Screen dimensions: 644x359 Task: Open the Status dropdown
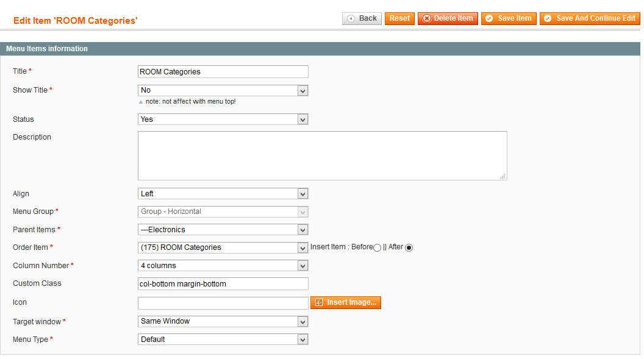[x=223, y=119]
